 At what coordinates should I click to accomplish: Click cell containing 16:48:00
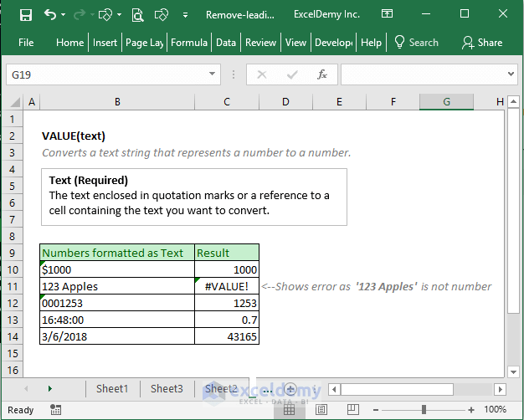pyautogui.click(x=117, y=320)
